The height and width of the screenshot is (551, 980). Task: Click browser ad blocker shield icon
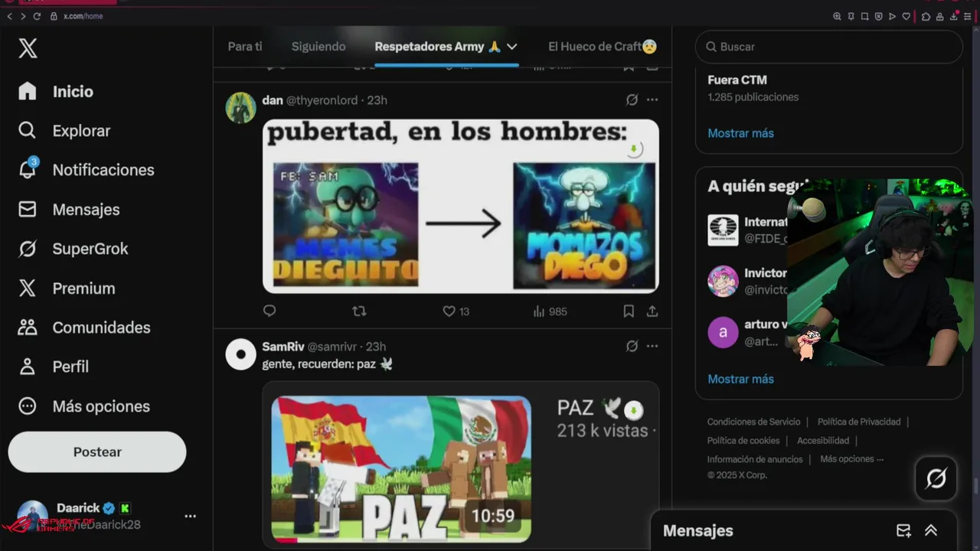click(878, 16)
